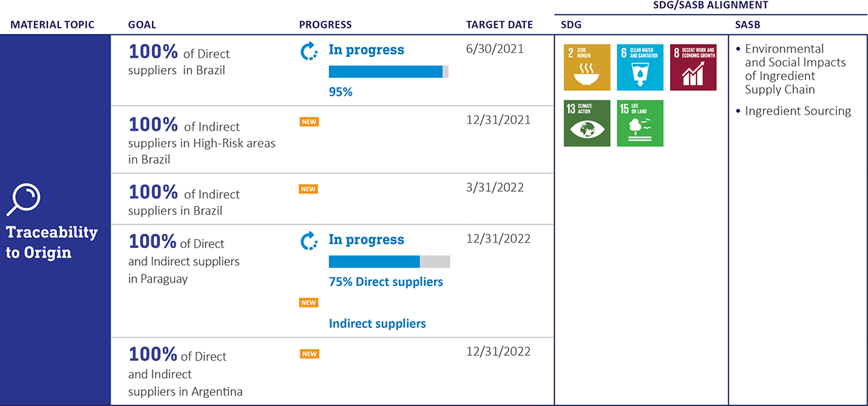Open Environmental and Social Impacts SASB item
Image resolution: width=868 pixels, height=406 pixels.
(x=795, y=69)
